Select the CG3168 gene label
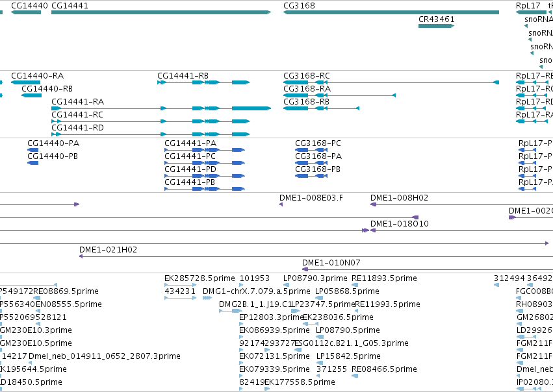The height and width of the screenshot is (392, 553). click(x=299, y=6)
